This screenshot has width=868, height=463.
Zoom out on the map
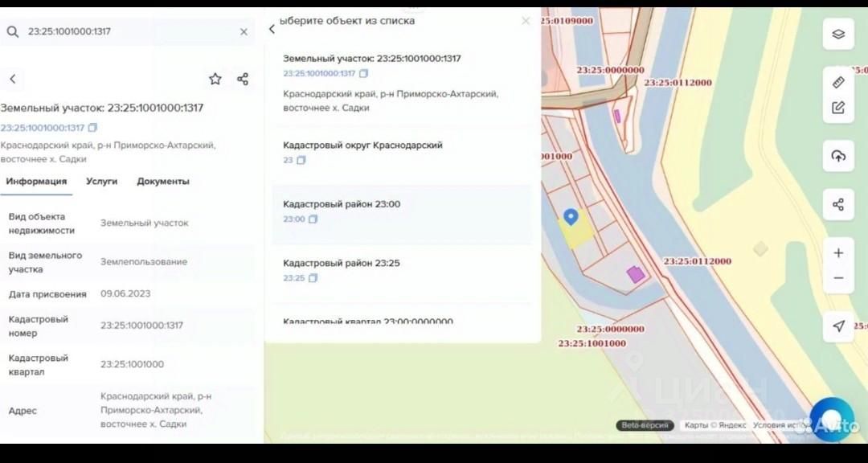(x=838, y=278)
